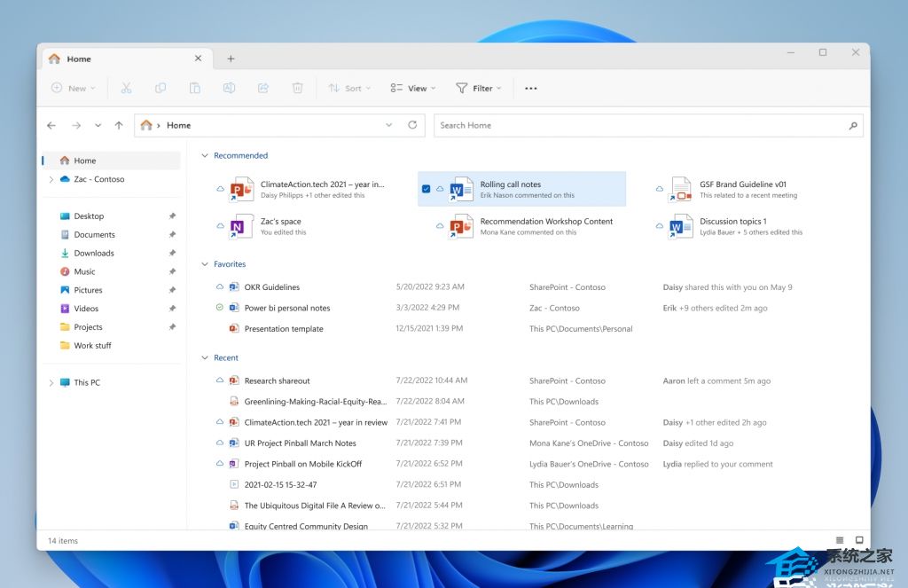The height and width of the screenshot is (588, 908).
Task: Open the Filter dropdown menu
Action: click(x=478, y=88)
